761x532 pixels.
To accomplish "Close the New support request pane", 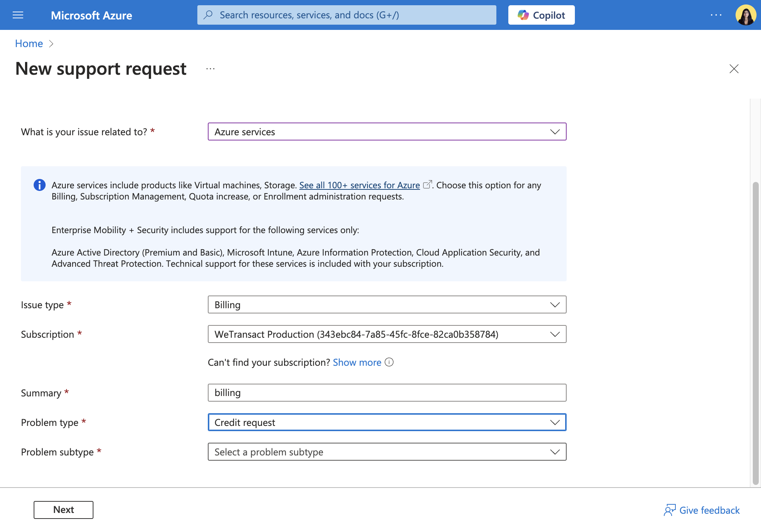I will coord(734,69).
